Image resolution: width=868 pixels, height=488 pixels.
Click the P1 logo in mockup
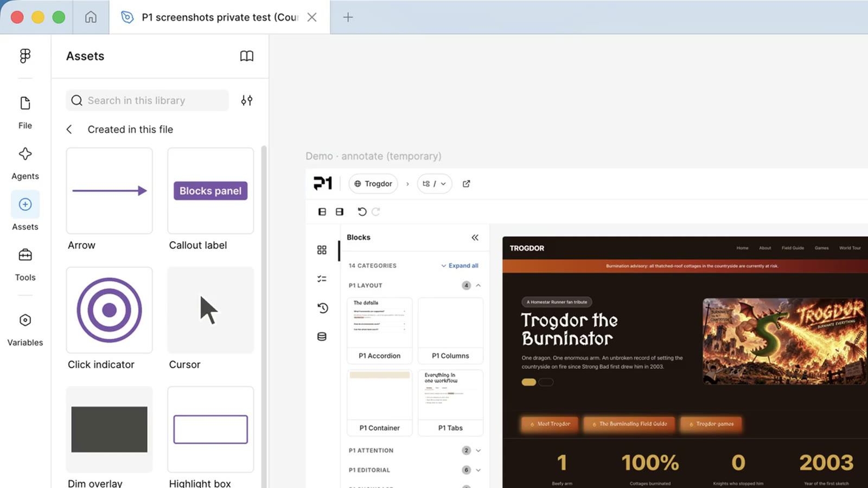323,183
